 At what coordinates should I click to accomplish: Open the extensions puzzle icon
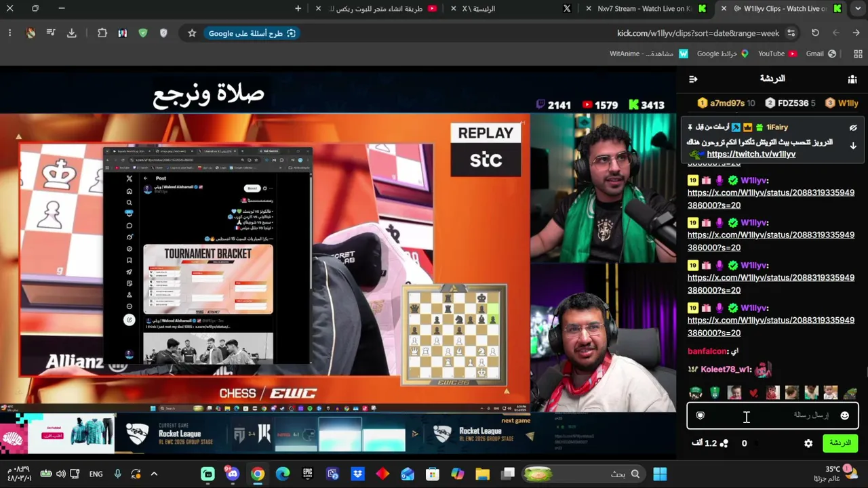point(102,33)
